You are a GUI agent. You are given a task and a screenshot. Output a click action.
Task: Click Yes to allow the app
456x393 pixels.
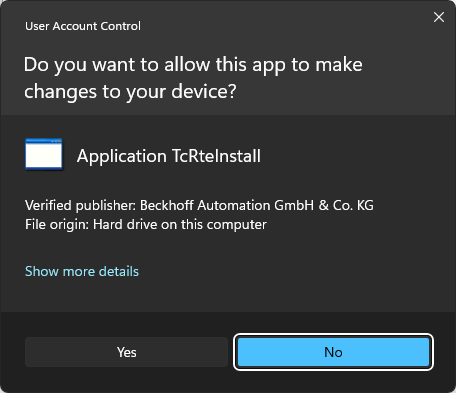pos(126,352)
